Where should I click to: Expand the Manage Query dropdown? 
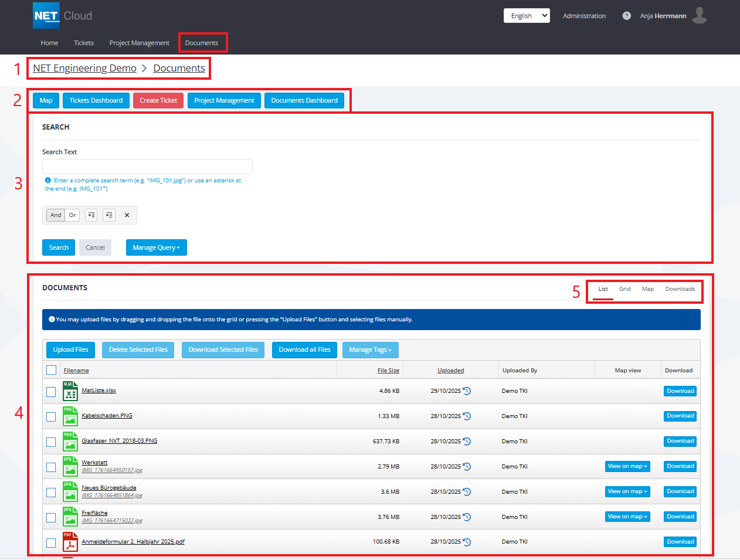(x=156, y=247)
